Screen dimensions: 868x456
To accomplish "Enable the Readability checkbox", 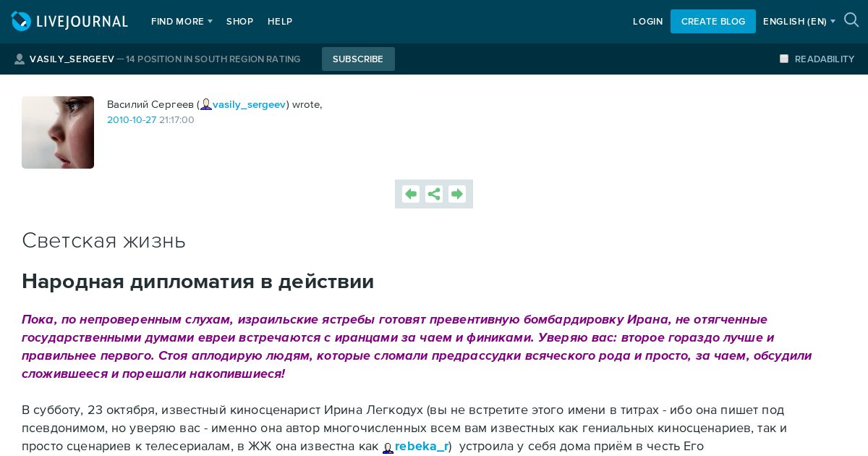I will [x=784, y=59].
